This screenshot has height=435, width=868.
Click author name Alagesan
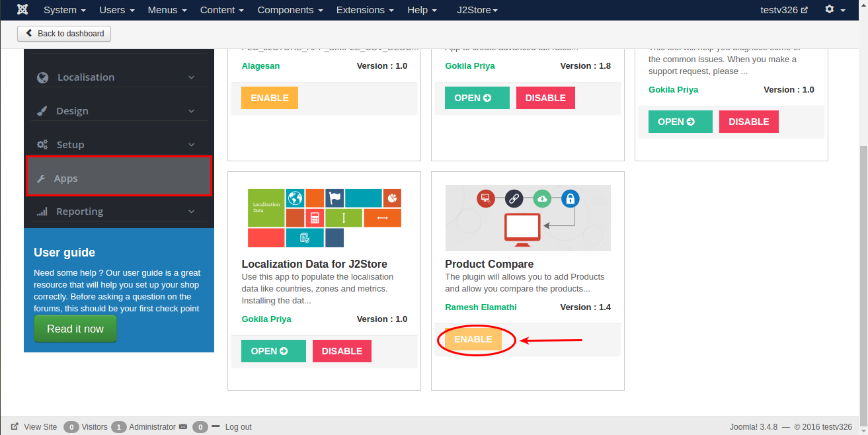[x=261, y=66]
